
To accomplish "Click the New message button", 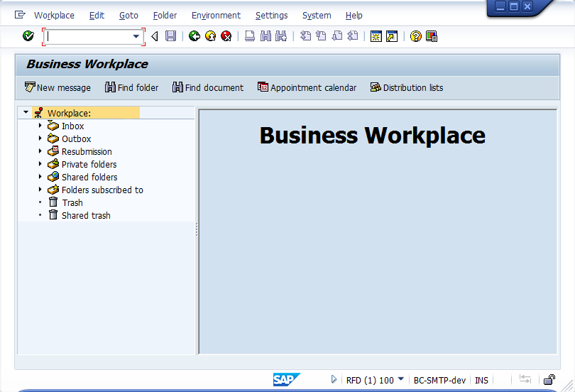I will point(57,87).
